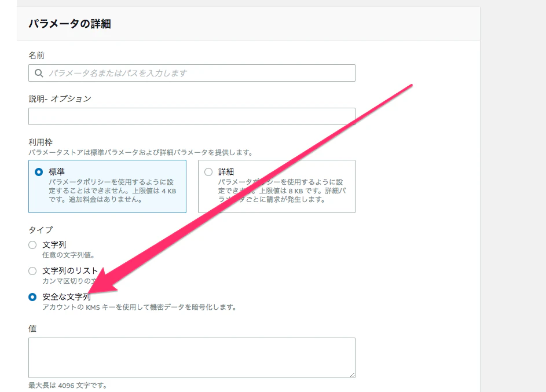The image size is (546, 392).
Task: Choose the 文字列のリスト type radio button
Action: click(32, 271)
